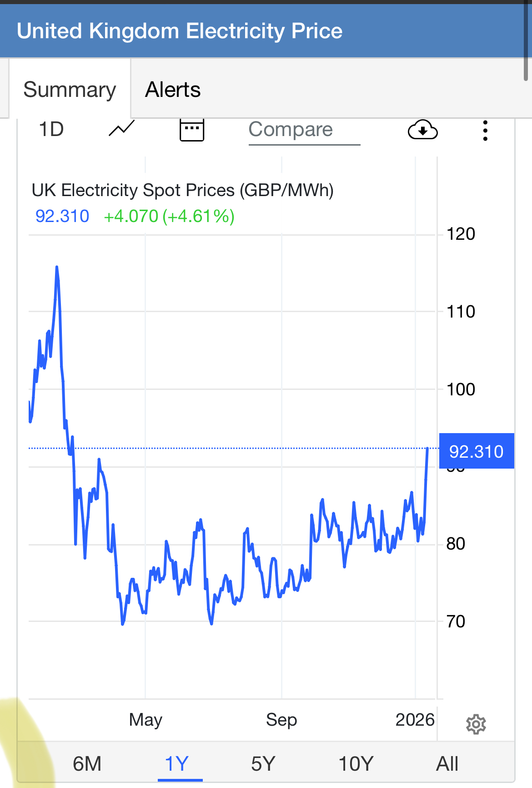Switch to the Summary tab
Viewport: 532px width, 788px height.
[70, 90]
